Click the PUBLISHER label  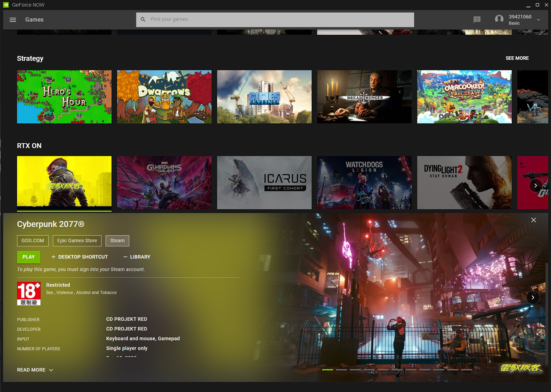[28, 320]
